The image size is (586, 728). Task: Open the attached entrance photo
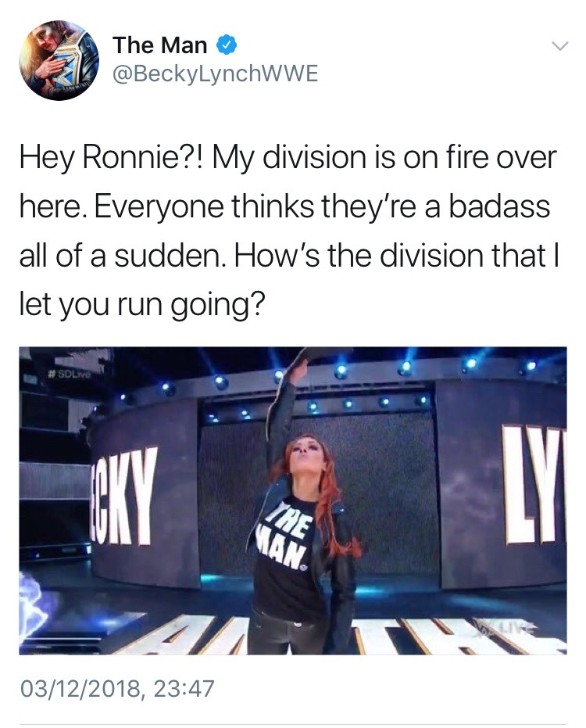[293, 500]
